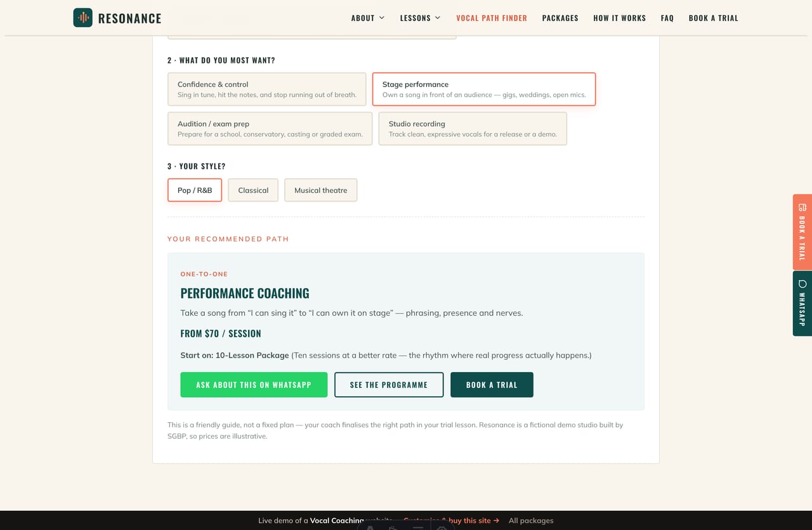Screen dimensions: 812x530
Task: Click the '3 · Your style?' heading
Action: (197, 166)
